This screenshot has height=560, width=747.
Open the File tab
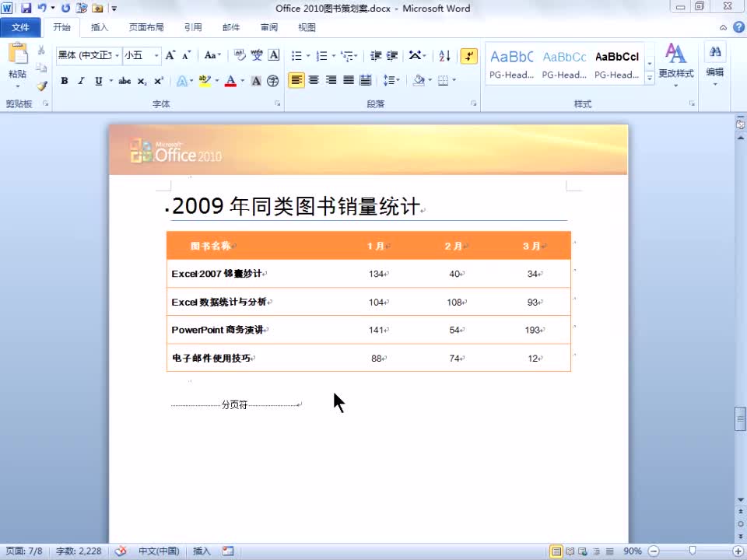(20, 27)
